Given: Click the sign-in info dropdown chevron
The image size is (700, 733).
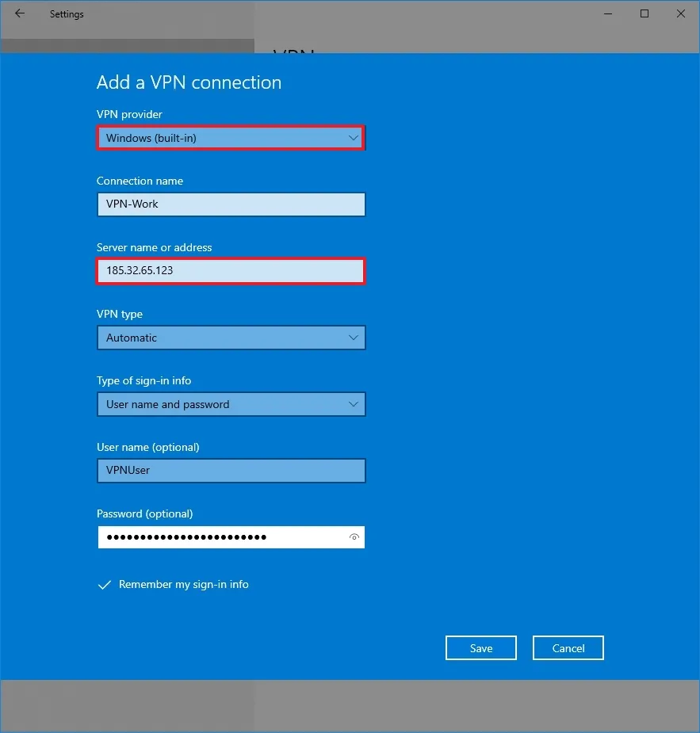Looking at the screenshot, I should [353, 404].
